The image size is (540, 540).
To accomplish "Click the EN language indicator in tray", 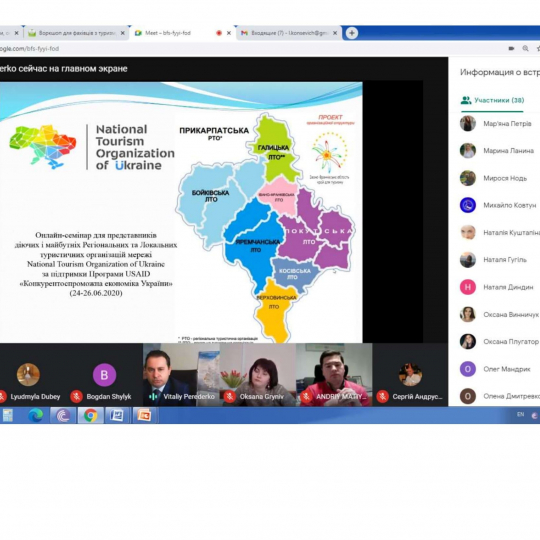I will (x=520, y=414).
